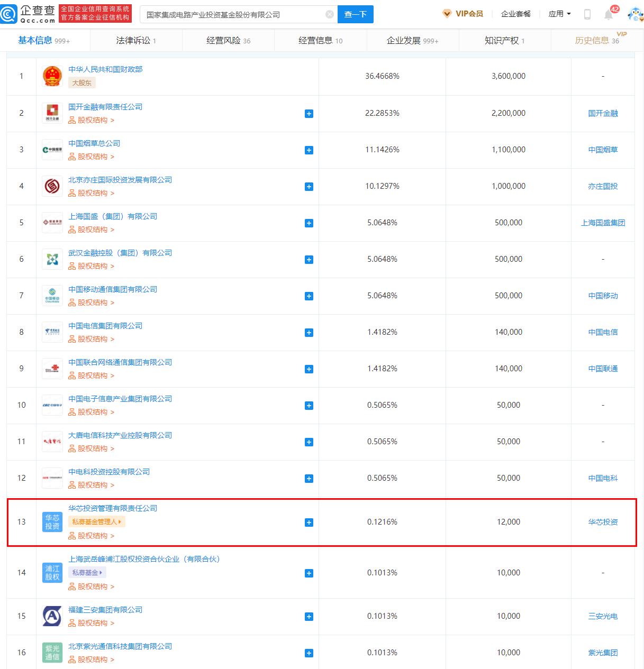Viewport: 644px width, 669px height.
Task: Open the user avatar in top-right corner
Action: point(634,14)
